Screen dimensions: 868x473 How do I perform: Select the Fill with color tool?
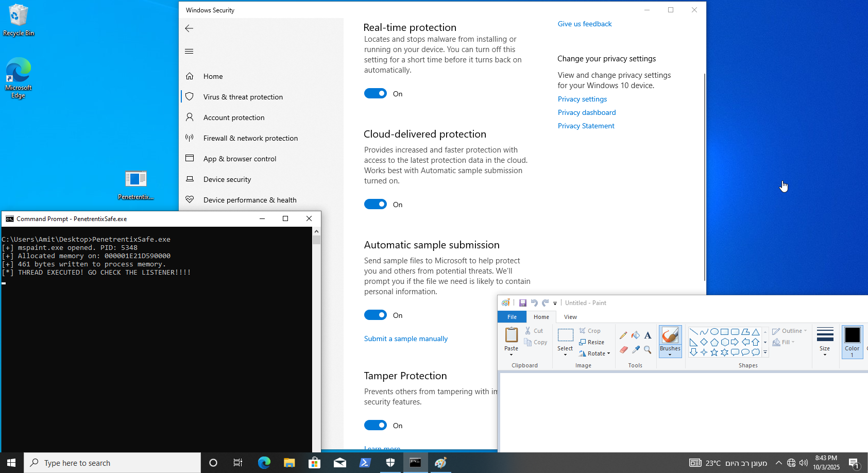[636, 335]
